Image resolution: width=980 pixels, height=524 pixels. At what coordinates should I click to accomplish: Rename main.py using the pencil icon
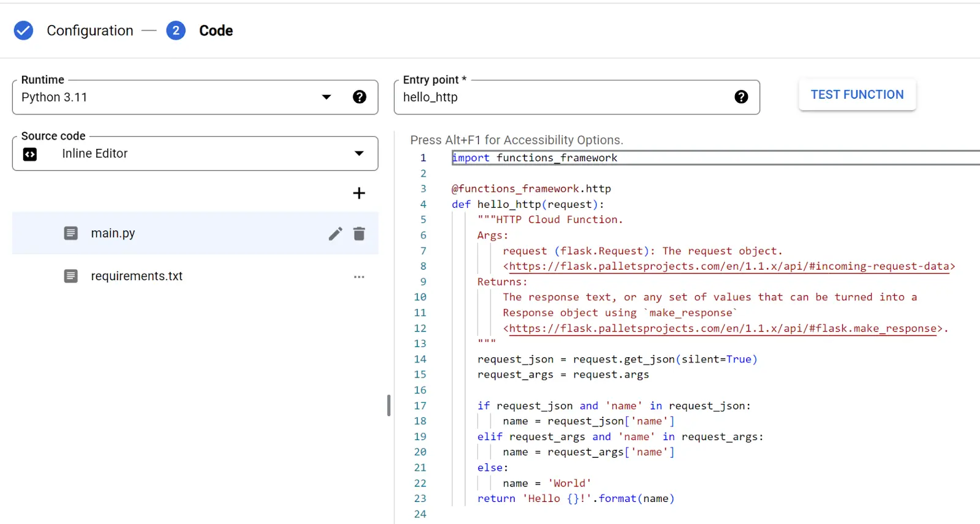point(335,234)
